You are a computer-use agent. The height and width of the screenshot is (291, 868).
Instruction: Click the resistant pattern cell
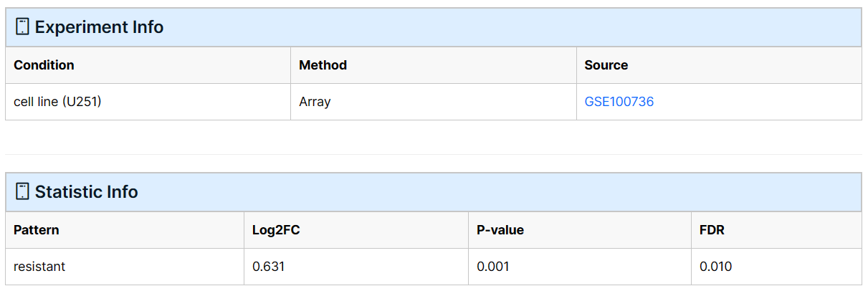pyautogui.click(x=125, y=267)
